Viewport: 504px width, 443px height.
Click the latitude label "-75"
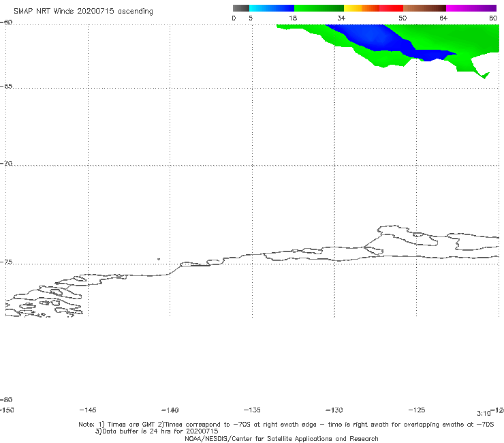(x=6, y=262)
